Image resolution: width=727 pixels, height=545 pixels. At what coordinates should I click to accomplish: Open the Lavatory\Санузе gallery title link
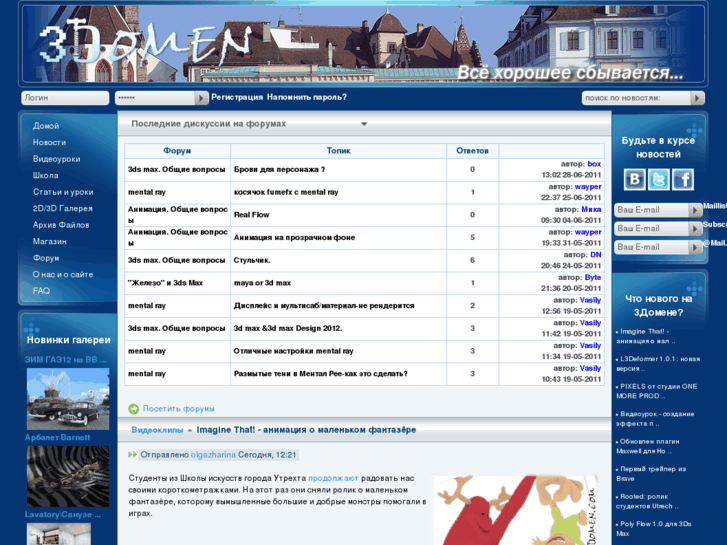click(63, 514)
